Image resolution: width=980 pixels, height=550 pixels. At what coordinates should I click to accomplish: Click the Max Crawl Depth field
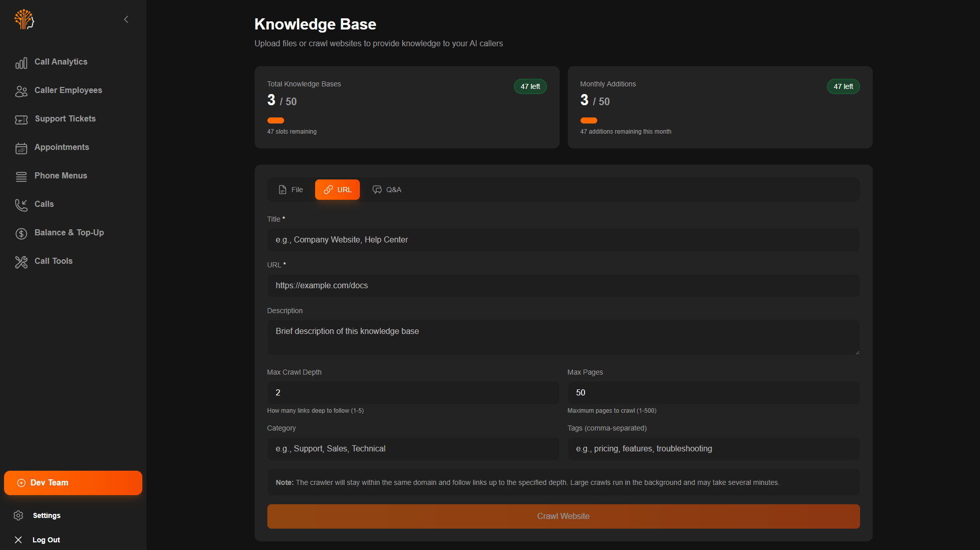tap(413, 392)
